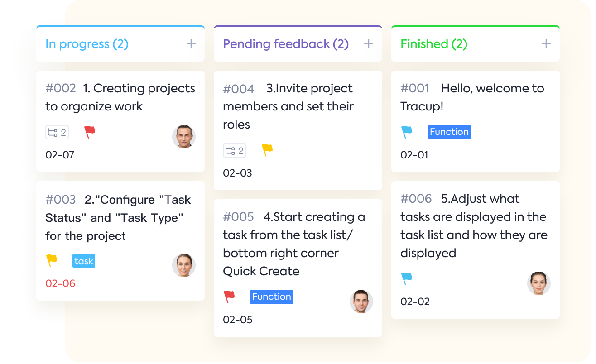The width and height of the screenshot is (596, 364).
Task: Open subtask count icon on task #002
Action: 57,132
